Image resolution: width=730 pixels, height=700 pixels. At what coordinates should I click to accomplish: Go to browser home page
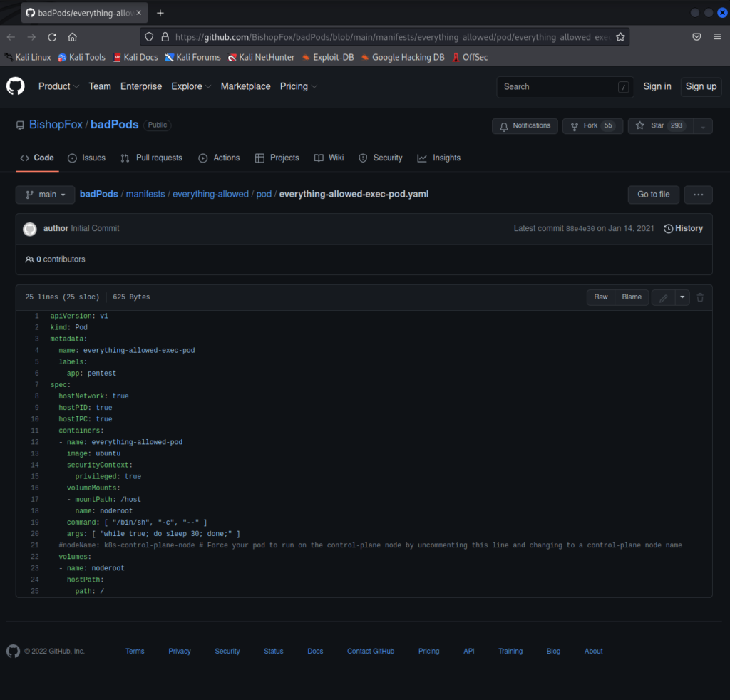pyautogui.click(x=73, y=37)
